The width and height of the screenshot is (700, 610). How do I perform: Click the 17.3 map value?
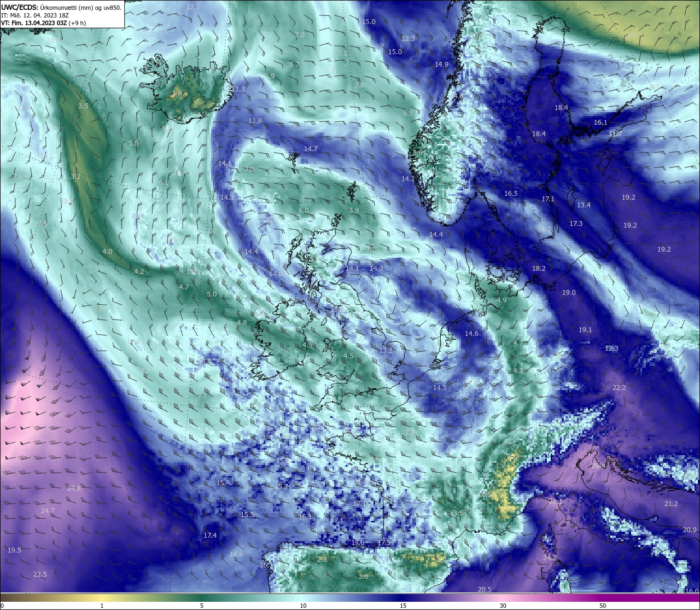tap(576, 224)
